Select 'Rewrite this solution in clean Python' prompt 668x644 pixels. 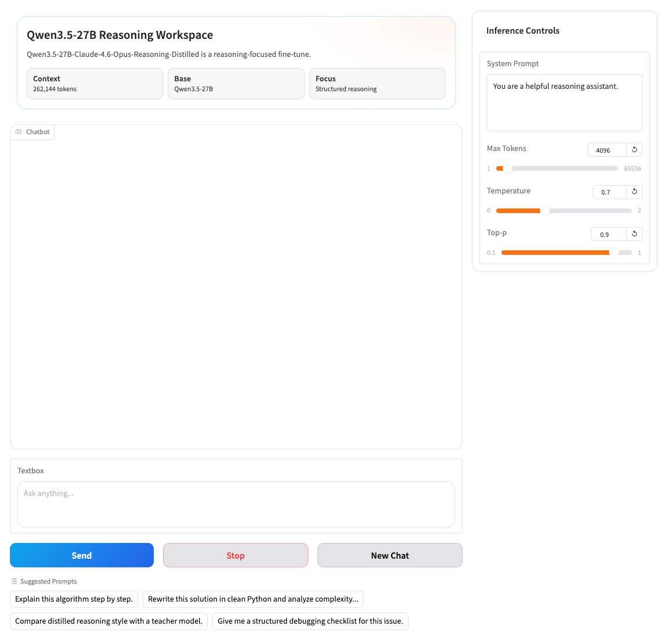[252, 599]
